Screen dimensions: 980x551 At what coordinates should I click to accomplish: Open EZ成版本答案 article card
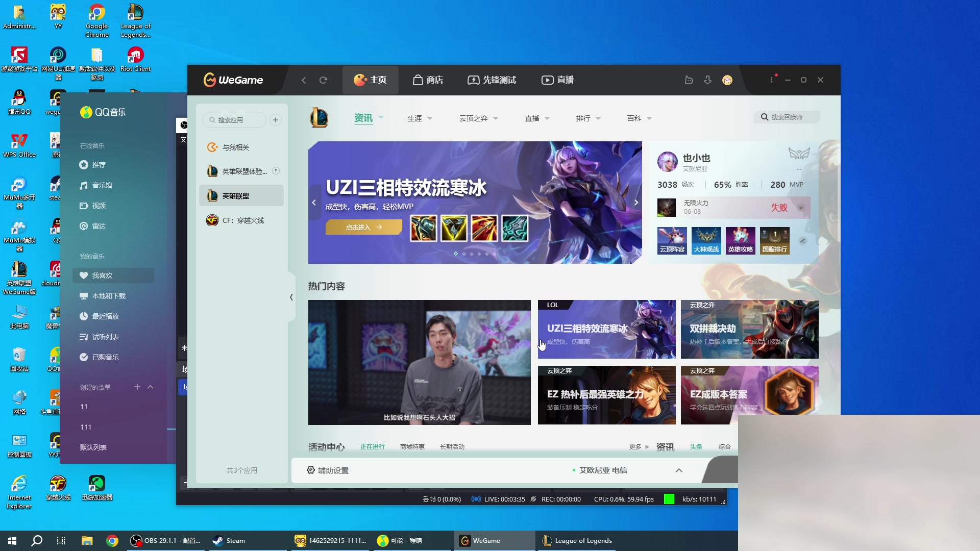tap(750, 395)
